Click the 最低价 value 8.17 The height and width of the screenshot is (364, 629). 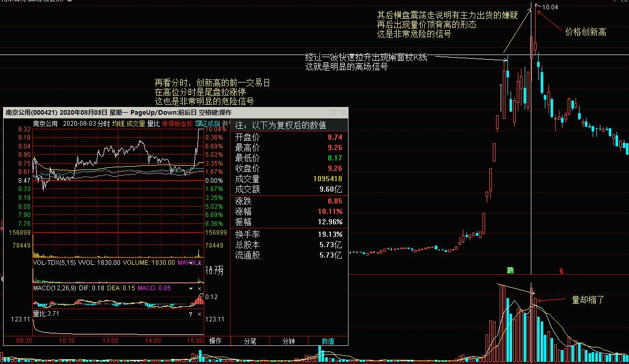pyautogui.click(x=335, y=158)
